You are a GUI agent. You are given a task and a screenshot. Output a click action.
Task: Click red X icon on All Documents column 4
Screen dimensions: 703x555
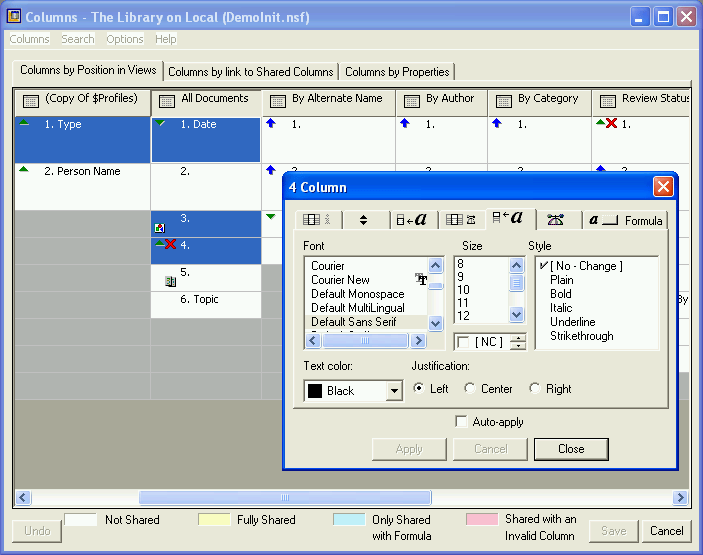(170, 244)
